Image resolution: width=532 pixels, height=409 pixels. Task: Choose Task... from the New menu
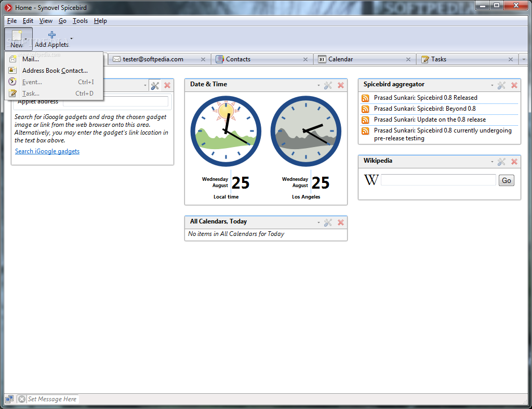54,94
